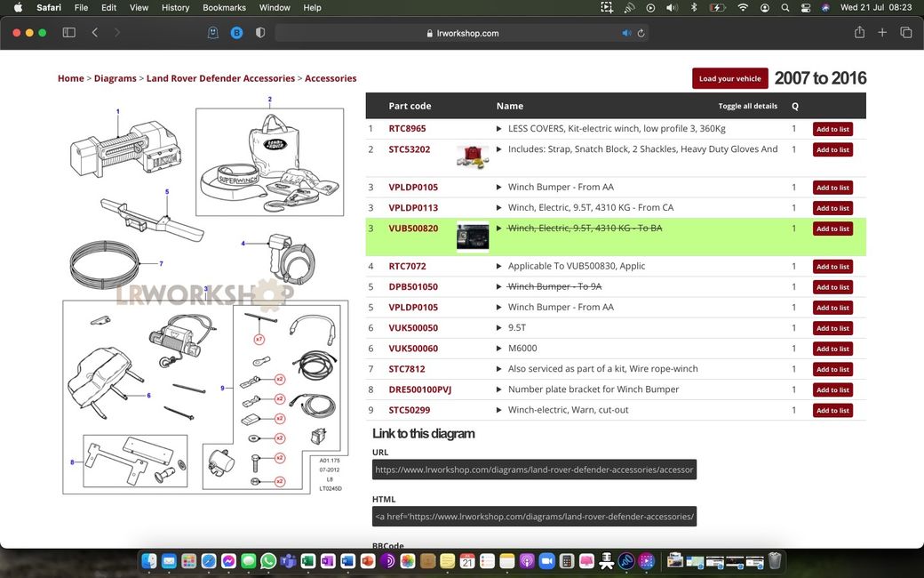The height and width of the screenshot is (578, 924).
Task: Open the Safari share menu
Action: click(x=859, y=32)
